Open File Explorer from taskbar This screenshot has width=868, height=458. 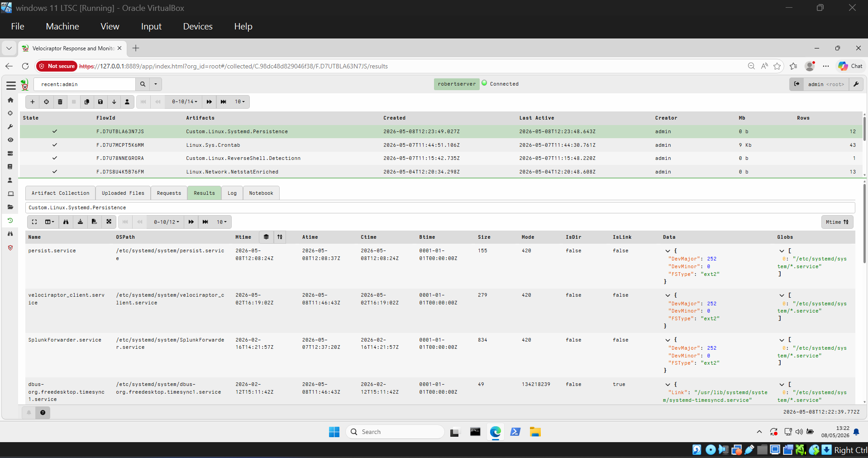point(535,432)
